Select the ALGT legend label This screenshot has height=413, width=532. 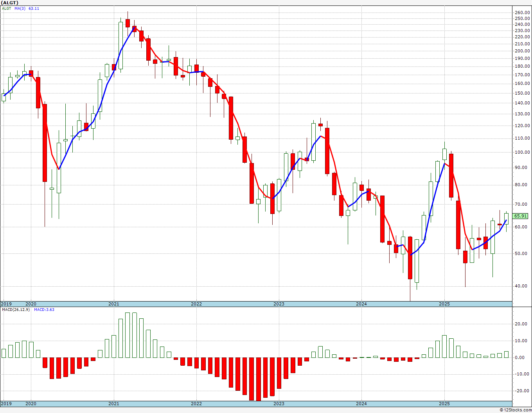[7, 9]
